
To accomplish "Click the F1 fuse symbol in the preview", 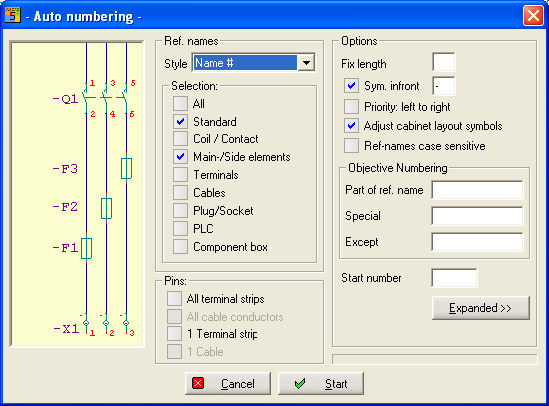I will click(x=86, y=248).
